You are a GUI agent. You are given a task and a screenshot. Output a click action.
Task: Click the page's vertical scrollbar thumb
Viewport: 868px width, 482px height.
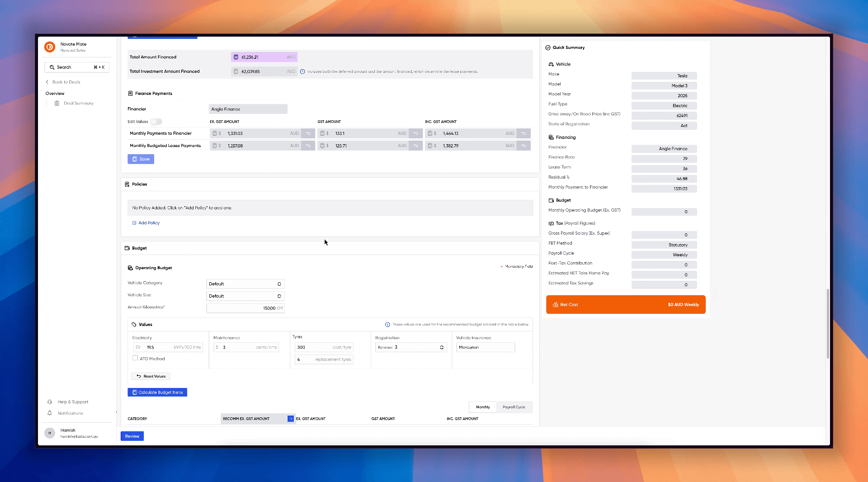(827, 323)
